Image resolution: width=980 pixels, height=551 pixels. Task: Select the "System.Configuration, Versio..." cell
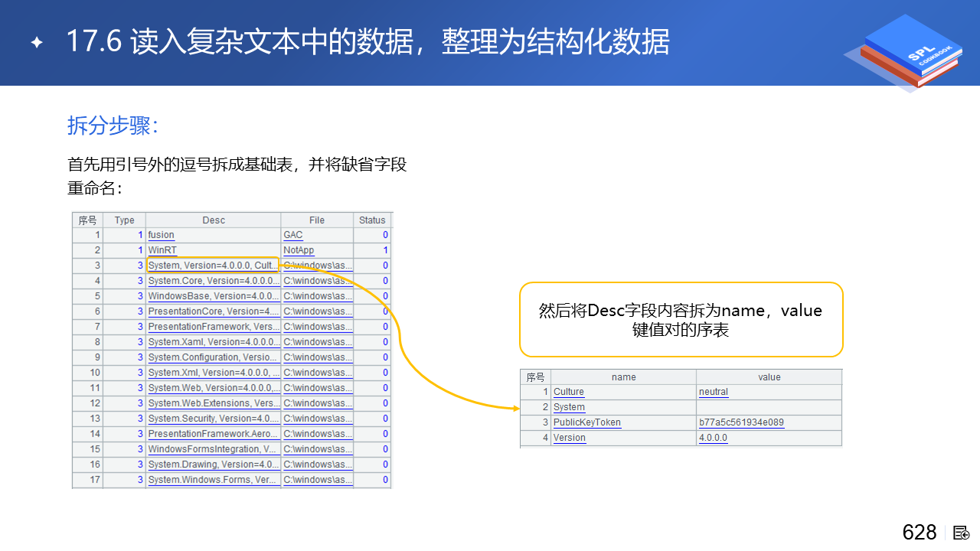214,357
